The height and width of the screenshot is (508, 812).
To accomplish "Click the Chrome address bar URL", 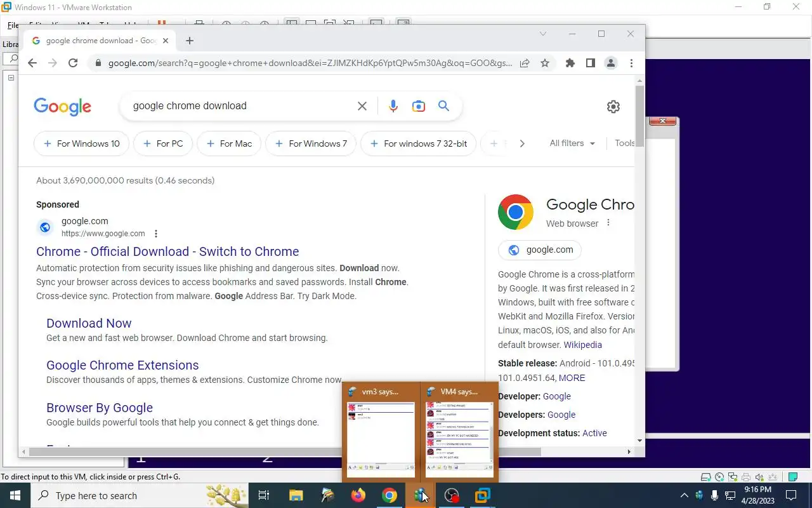I will click(x=310, y=63).
